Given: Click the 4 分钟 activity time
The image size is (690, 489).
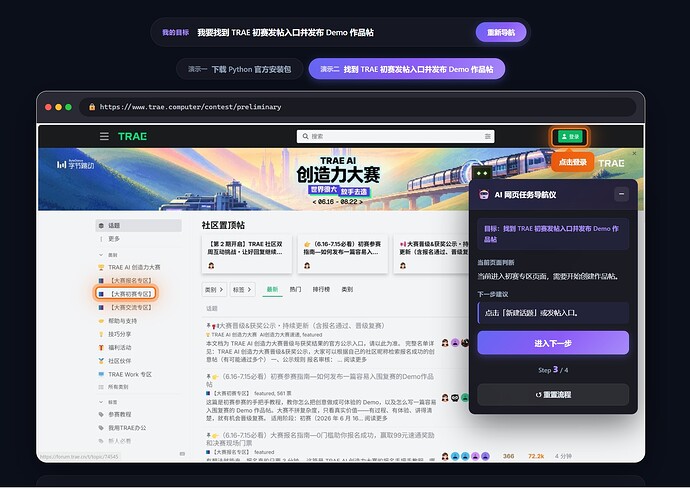Looking at the screenshot, I should coord(563,456).
